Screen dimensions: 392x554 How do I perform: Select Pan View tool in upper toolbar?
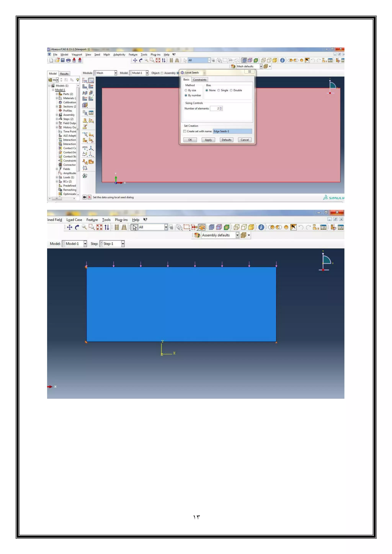click(x=135, y=60)
